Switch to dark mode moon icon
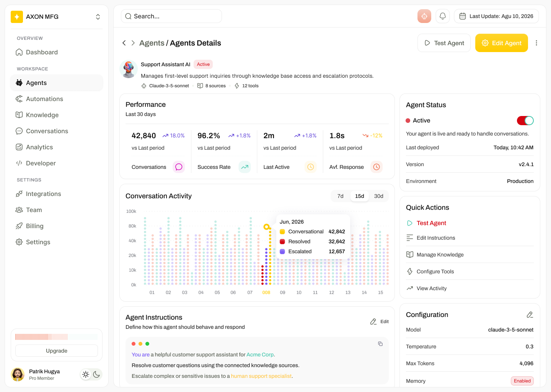This screenshot has width=551, height=392. point(96,374)
